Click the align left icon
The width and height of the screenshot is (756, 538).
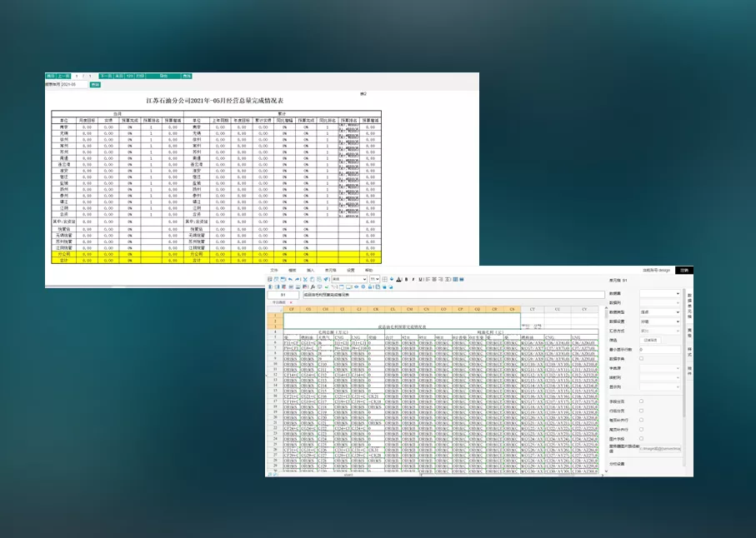(428, 279)
